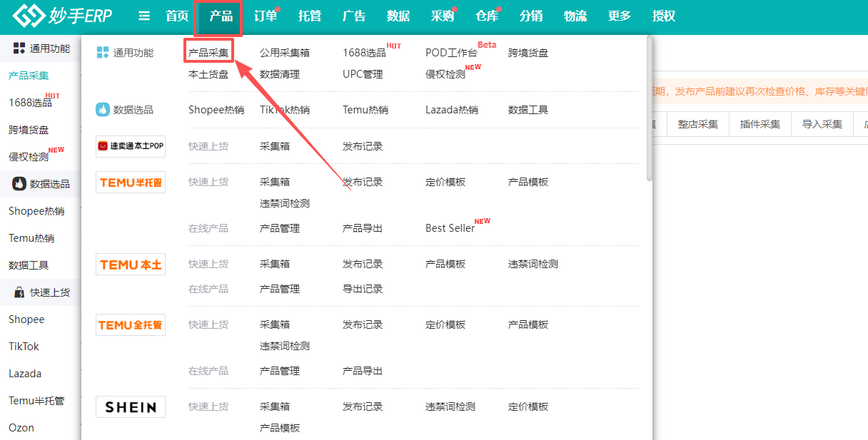
Task: Select Ozon in the left sidebar
Action: 21,428
